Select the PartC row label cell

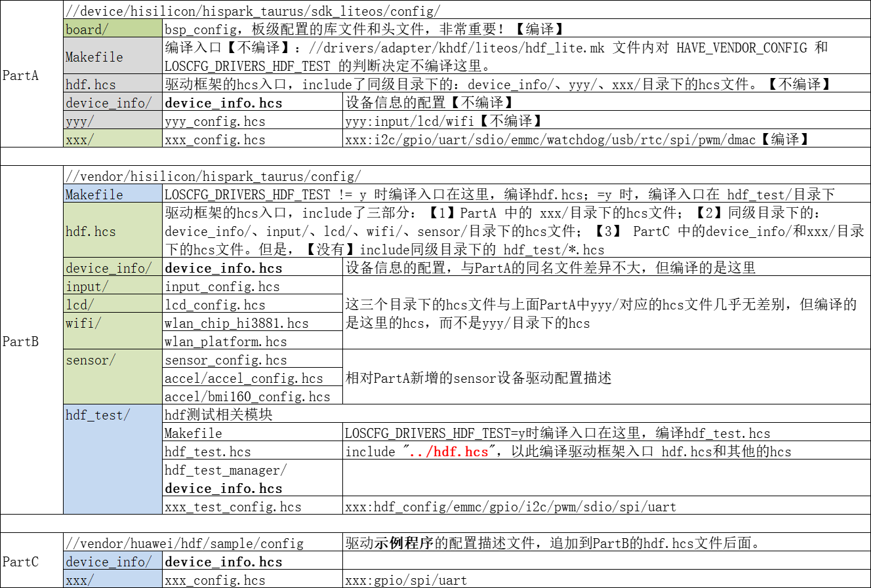pos(31,560)
